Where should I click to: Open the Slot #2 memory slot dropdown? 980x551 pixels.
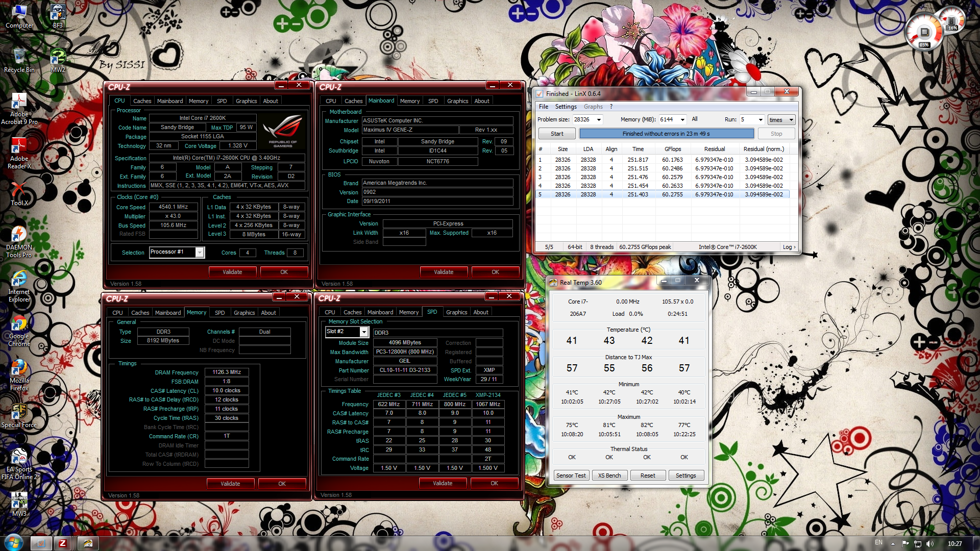364,332
